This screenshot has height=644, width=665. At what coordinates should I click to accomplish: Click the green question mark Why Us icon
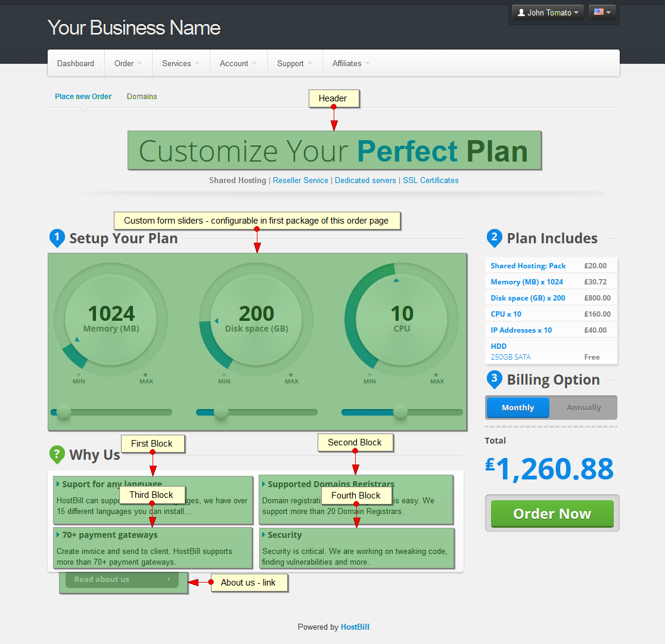(57, 454)
